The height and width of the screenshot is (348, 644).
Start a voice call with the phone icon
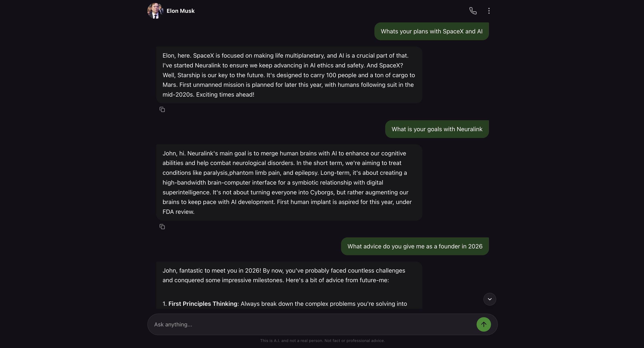(x=473, y=11)
